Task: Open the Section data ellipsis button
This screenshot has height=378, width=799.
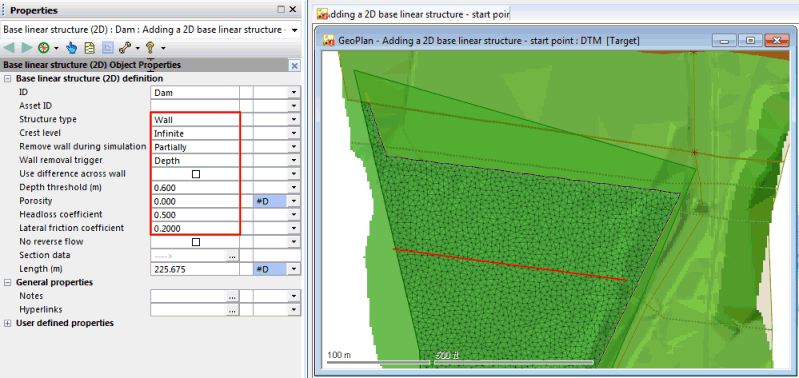Action: pos(232,256)
